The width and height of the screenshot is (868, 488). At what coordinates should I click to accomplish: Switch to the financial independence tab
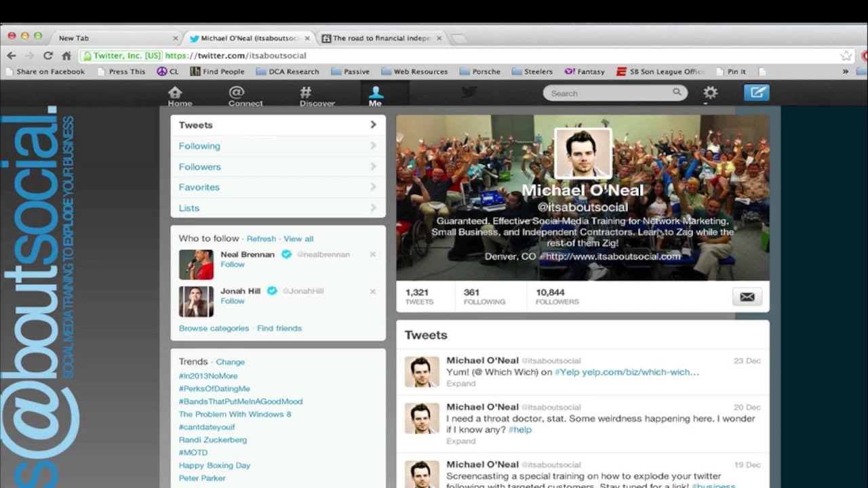pyautogui.click(x=382, y=39)
